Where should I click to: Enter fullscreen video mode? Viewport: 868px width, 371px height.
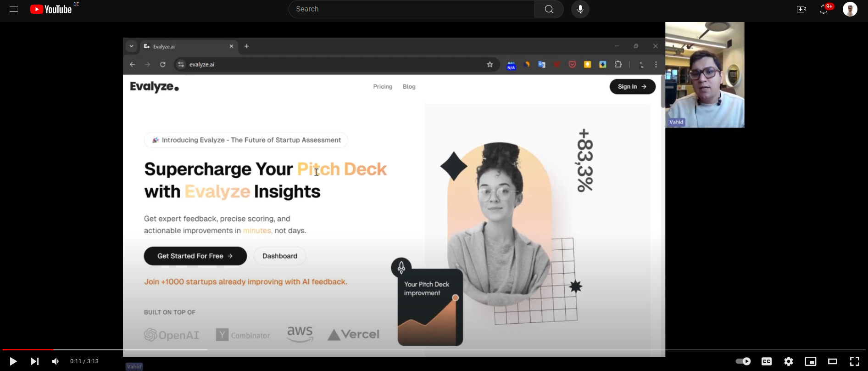(855, 361)
